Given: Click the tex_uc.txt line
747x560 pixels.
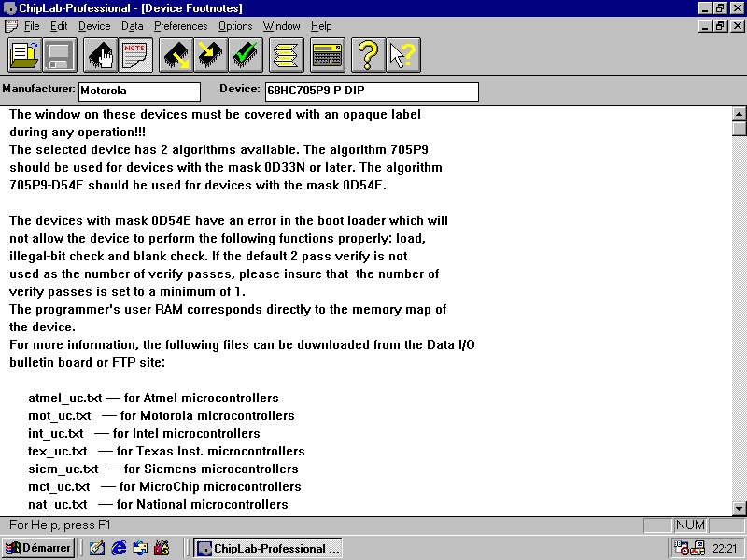Looking at the screenshot, I should [166, 451].
